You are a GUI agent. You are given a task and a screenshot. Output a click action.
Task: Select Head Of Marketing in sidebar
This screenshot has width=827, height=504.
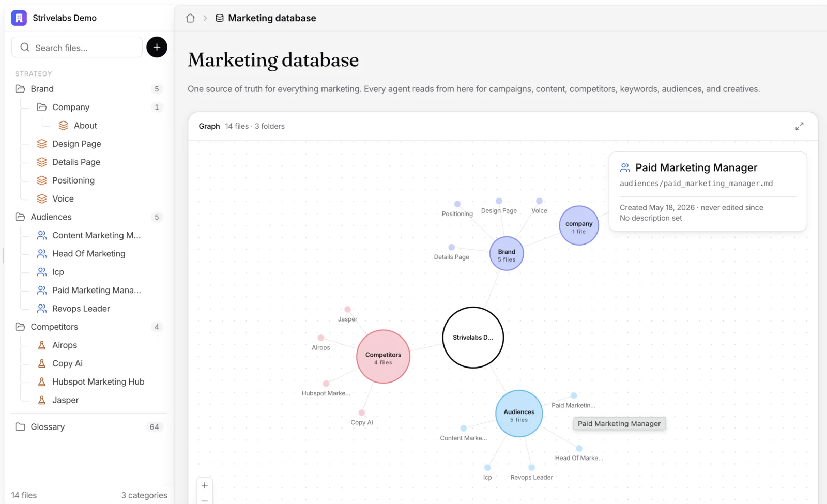coord(89,254)
